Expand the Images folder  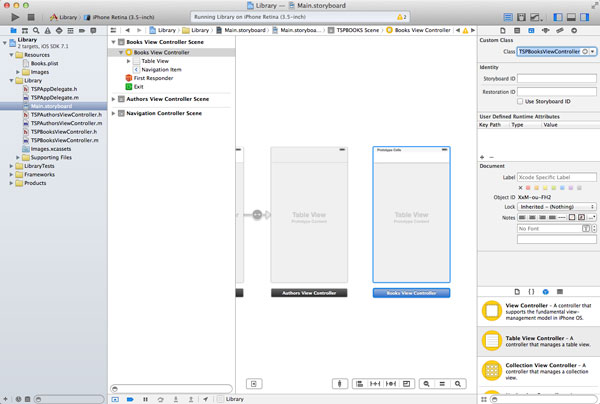coord(18,72)
